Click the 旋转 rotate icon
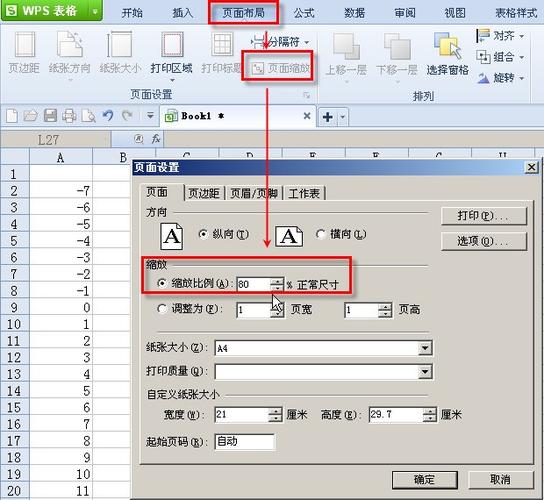 coord(483,78)
